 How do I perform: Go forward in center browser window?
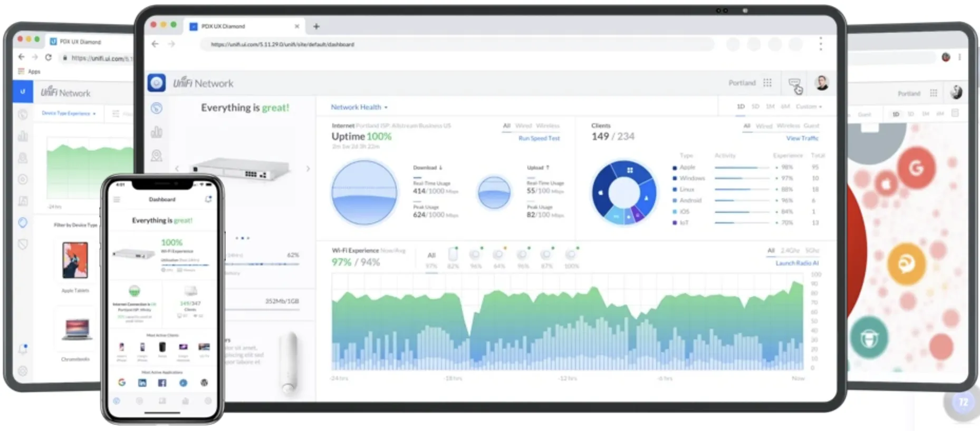(x=171, y=44)
